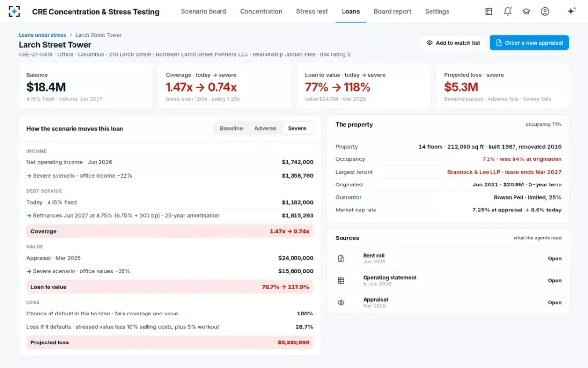The width and height of the screenshot is (588, 368).
Task: Click the 77% → 118% headline
Action: pos(338,87)
